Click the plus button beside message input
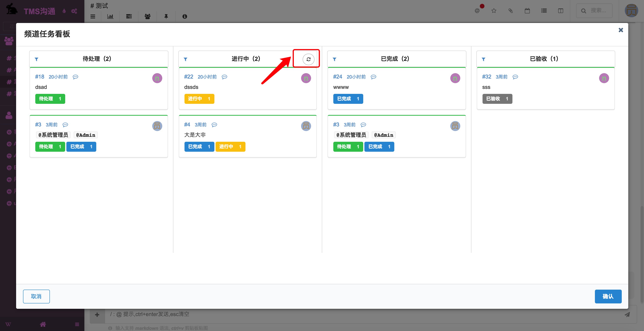Image resolution: width=644 pixels, height=331 pixels. pyautogui.click(x=97, y=315)
